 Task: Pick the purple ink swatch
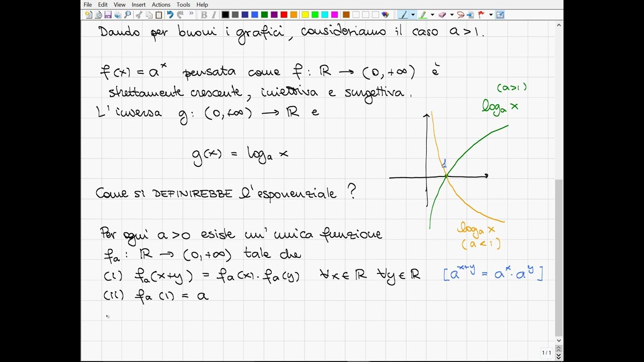click(274, 15)
